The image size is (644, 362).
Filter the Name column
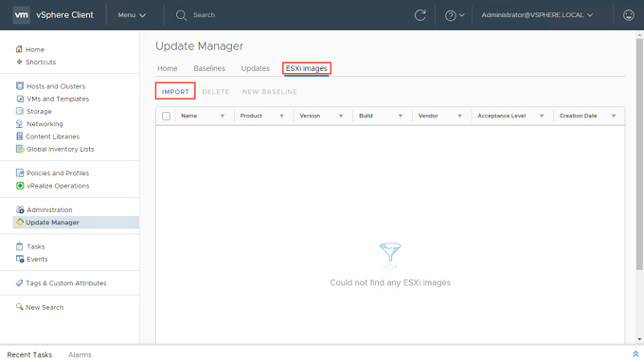click(x=223, y=117)
